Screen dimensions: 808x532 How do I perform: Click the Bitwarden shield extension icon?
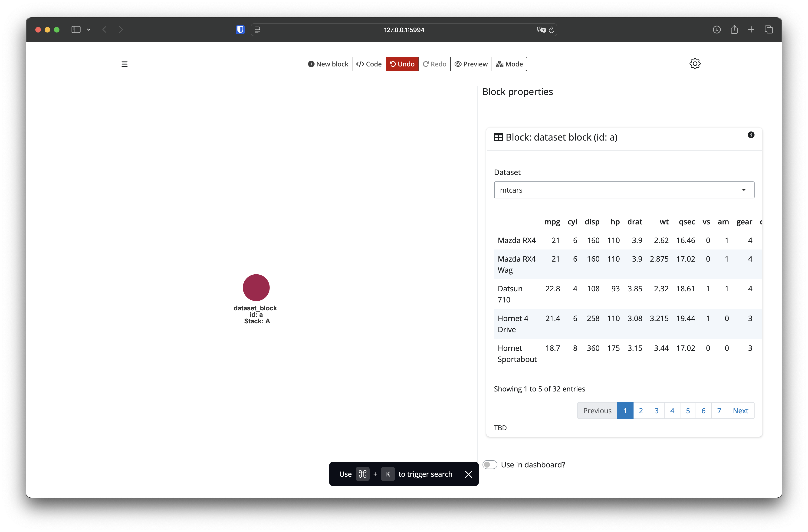click(x=240, y=30)
